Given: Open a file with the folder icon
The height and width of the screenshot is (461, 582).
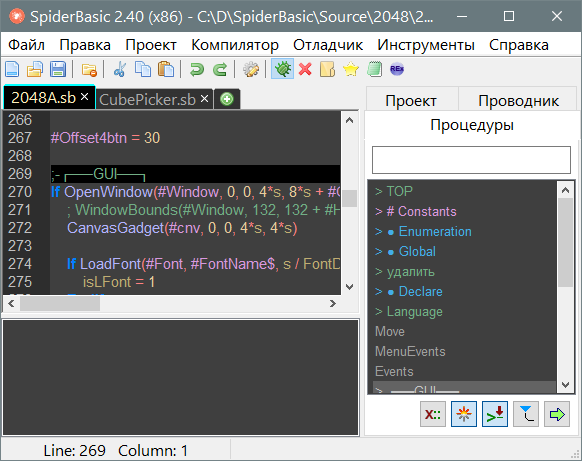Looking at the screenshot, I should coord(35,69).
